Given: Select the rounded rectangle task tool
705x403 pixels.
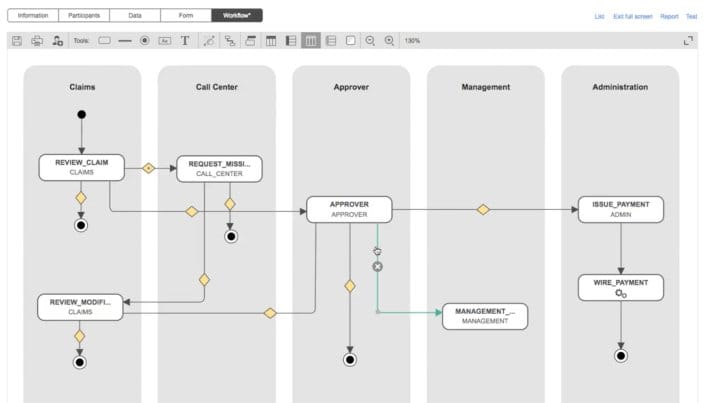Looking at the screenshot, I should click(x=104, y=40).
